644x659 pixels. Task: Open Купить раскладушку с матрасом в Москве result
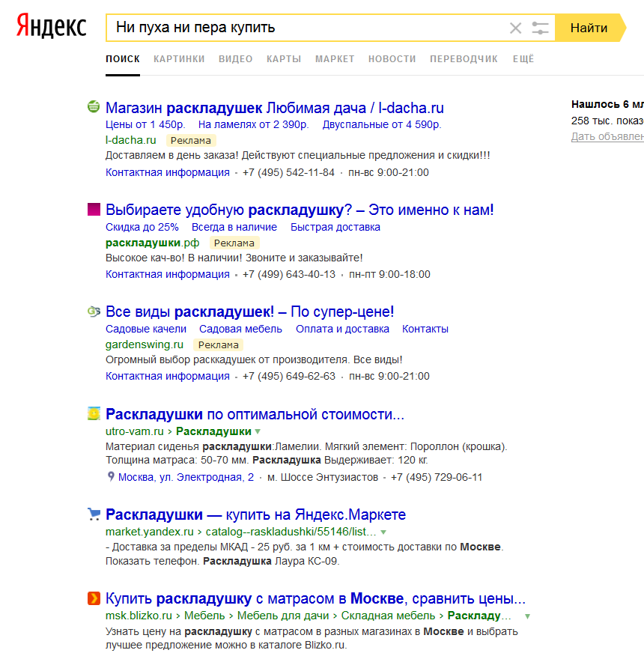click(315, 598)
